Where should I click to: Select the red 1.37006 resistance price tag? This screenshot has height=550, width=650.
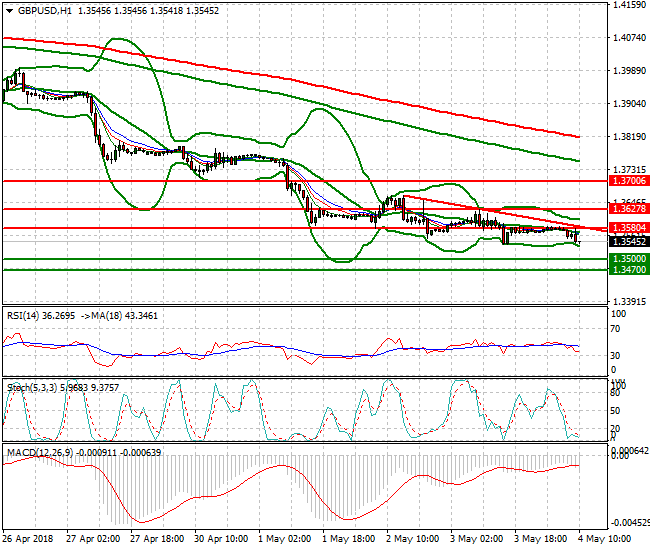[x=629, y=181]
